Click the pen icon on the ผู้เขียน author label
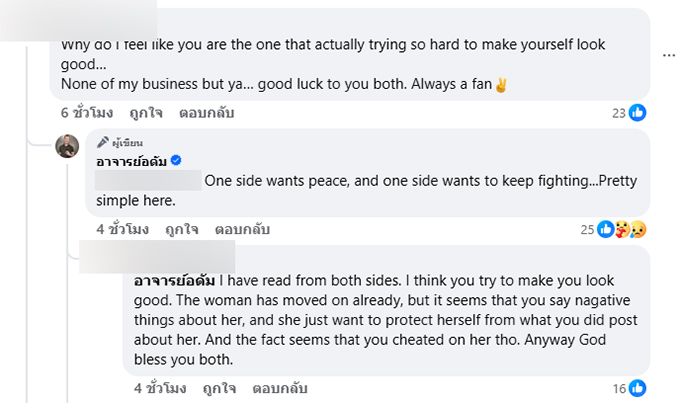 (101, 142)
